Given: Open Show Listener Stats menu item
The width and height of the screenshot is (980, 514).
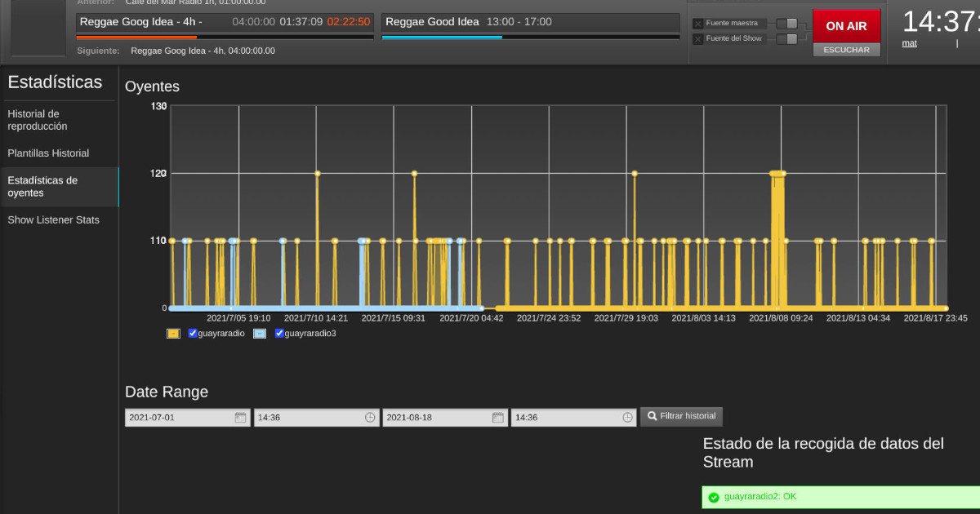Looking at the screenshot, I should [x=59, y=220].
